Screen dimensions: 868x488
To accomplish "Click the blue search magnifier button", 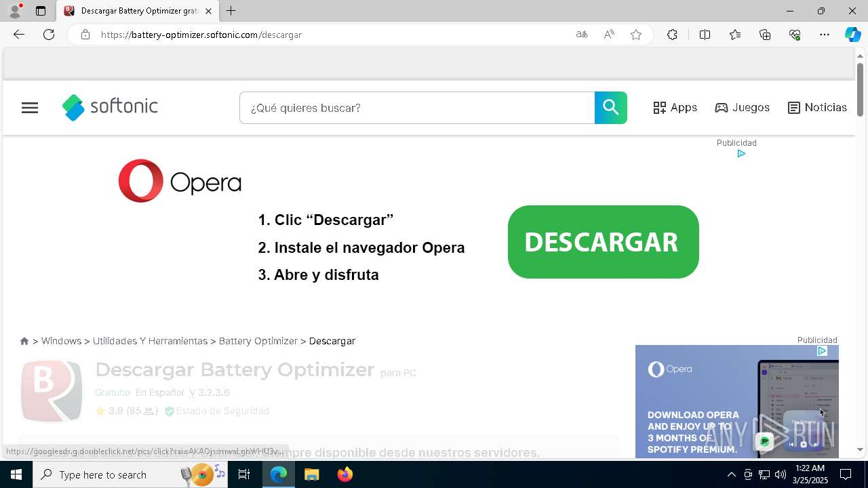I will click(x=611, y=108).
